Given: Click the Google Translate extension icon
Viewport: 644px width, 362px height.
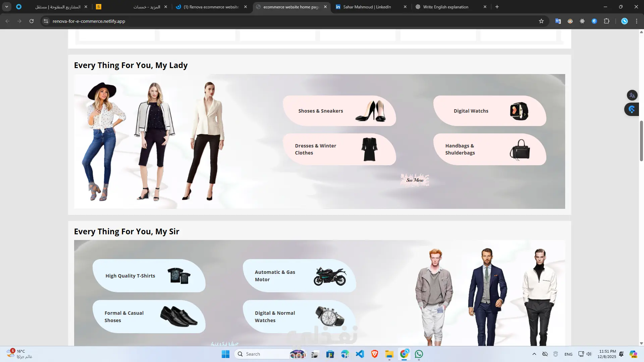Looking at the screenshot, I should click(558, 21).
